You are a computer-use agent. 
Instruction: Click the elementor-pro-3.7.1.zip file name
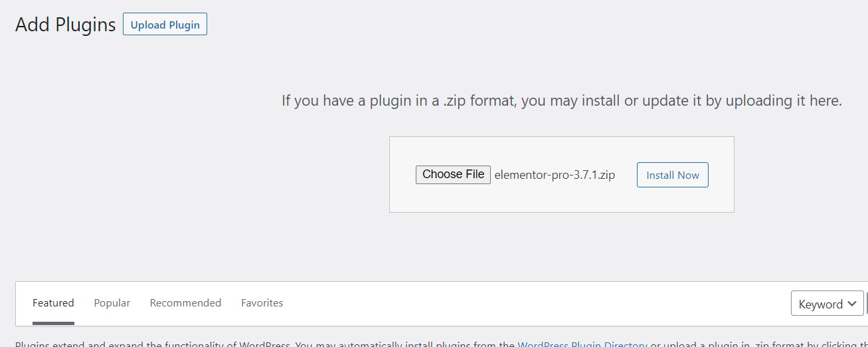(555, 175)
